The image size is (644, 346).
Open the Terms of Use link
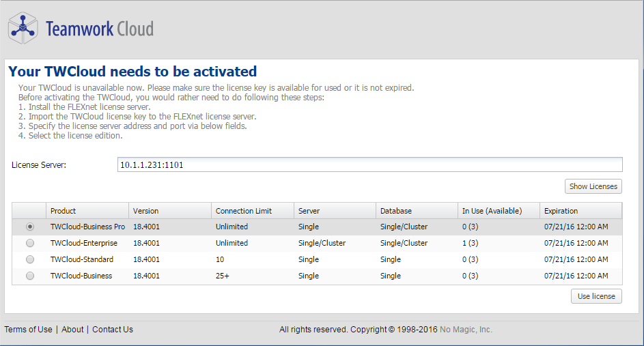pyautogui.click(x=28, y=330)
